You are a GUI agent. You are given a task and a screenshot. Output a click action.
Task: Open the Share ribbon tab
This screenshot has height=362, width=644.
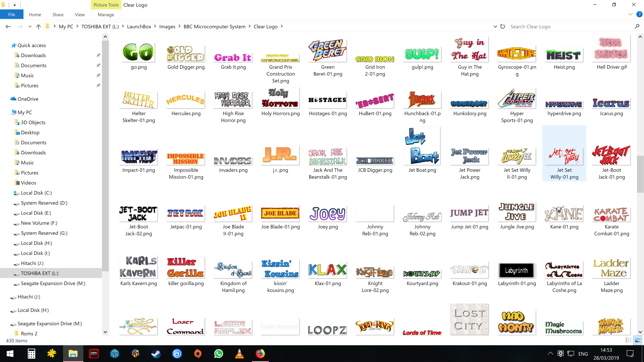pyautogui.click(x=58, y=14)
